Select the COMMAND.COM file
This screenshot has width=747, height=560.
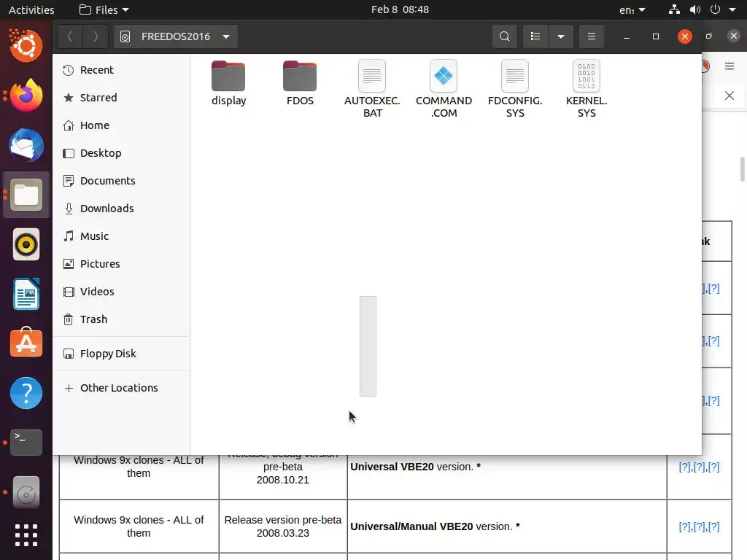click(x=444, y=89)
